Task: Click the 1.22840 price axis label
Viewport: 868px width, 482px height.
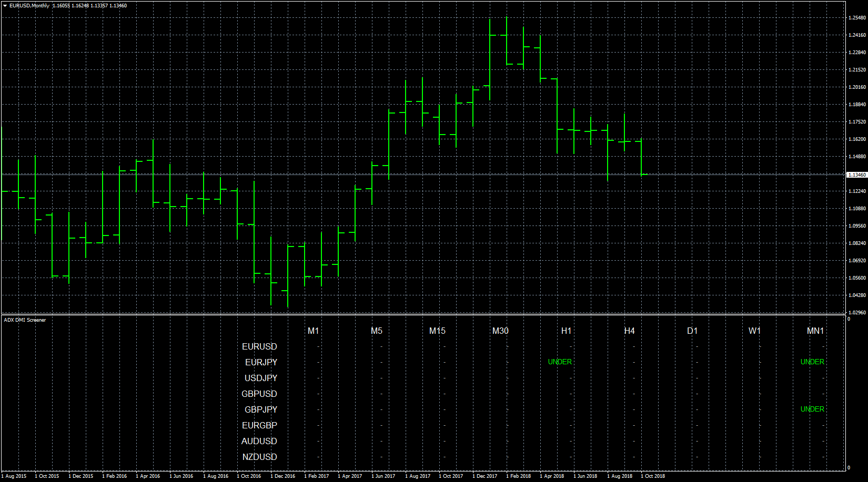Action: (857, 53)
